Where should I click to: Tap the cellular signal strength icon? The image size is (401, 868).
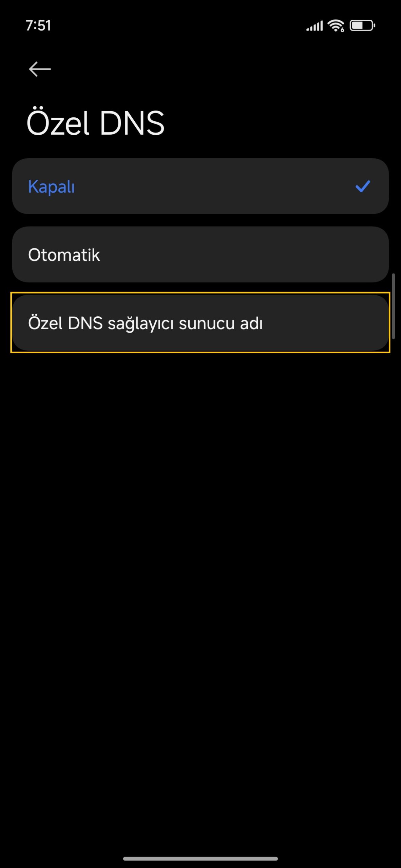click(x=314, y=26)
